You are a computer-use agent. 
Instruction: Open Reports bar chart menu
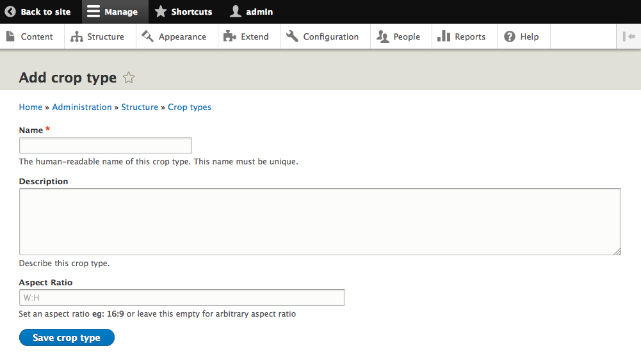pyautogui.click(x=462, y=36)
